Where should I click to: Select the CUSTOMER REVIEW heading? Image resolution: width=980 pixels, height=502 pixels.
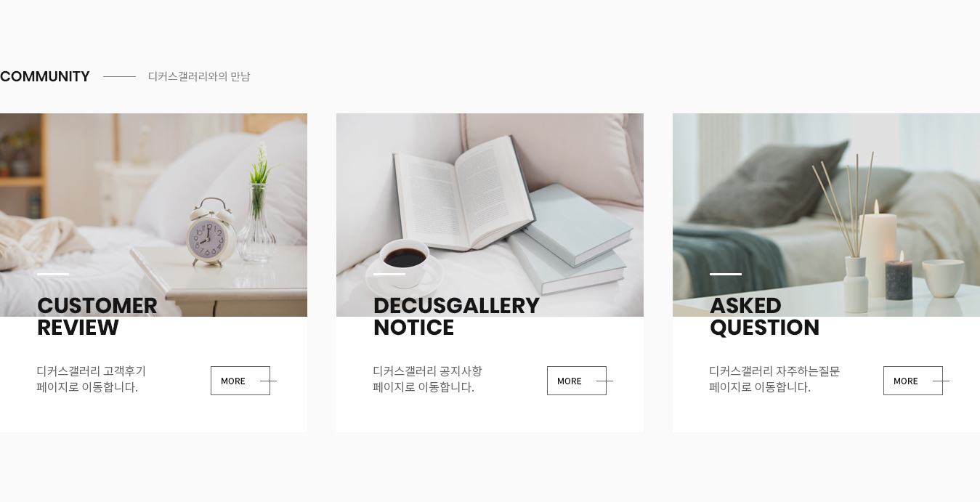click(97, 317)
